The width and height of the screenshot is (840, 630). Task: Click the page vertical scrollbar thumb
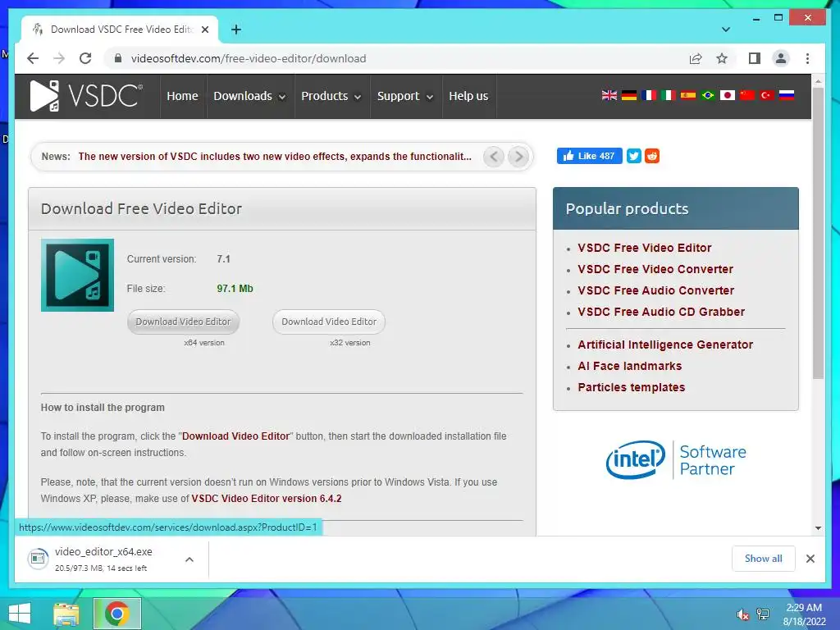[818, 233]
